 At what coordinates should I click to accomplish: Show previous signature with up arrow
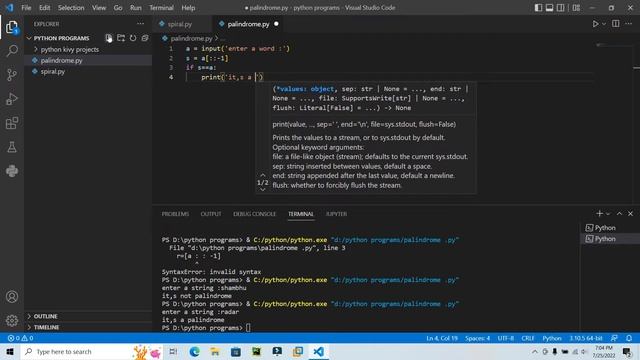click(263, 176)
